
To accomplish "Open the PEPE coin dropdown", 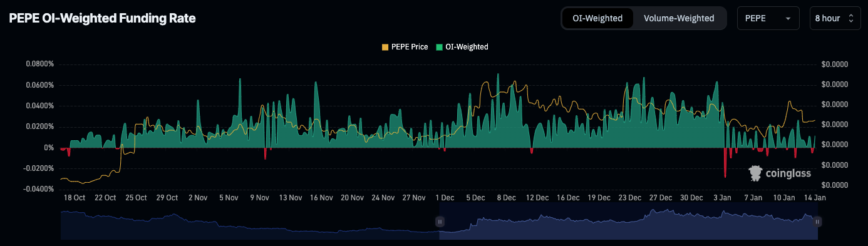I will 768,18.
